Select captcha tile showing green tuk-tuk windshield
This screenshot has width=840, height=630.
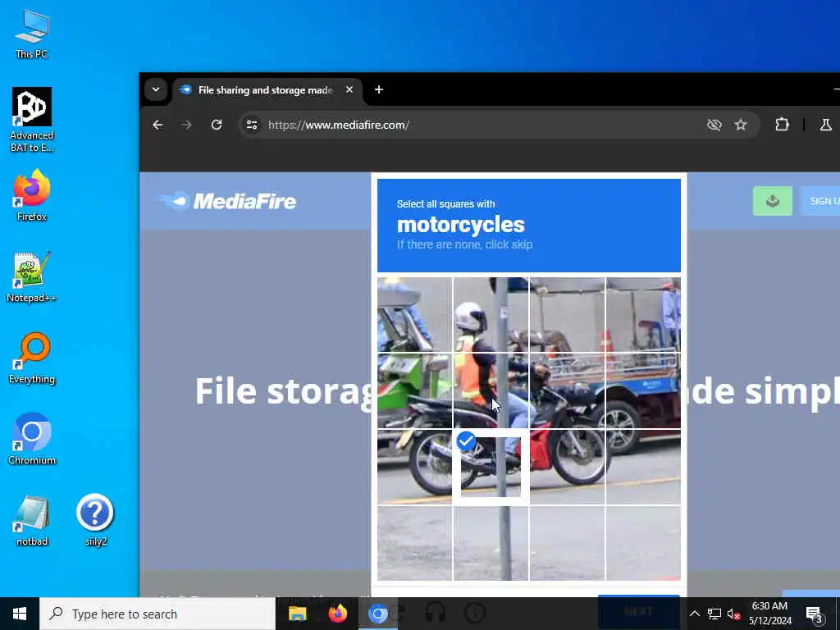[x=414, y=314]
